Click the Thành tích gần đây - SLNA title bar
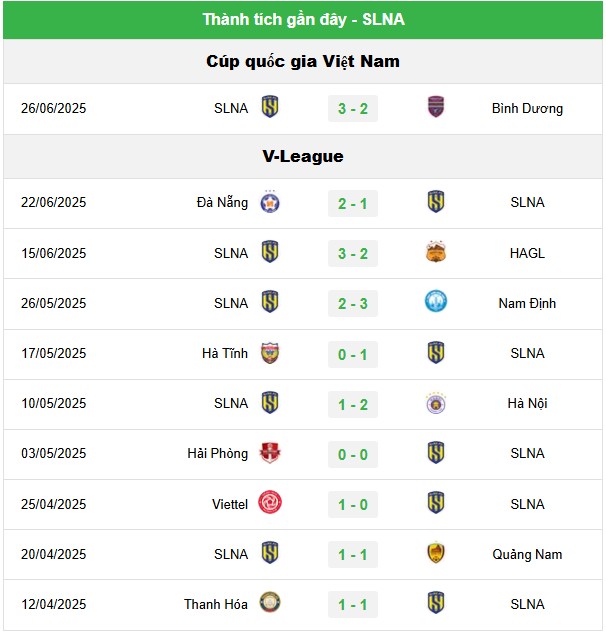 [x=303, y=19]
